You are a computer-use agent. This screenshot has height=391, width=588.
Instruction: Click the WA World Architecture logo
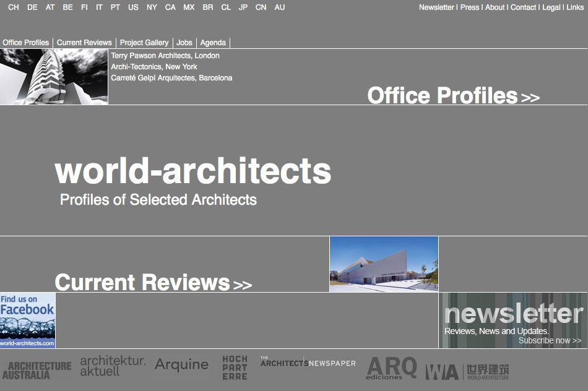(467, 371)
